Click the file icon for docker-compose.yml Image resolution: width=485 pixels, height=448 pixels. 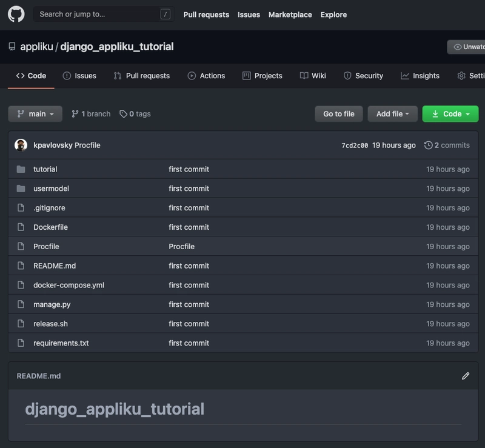21,285
